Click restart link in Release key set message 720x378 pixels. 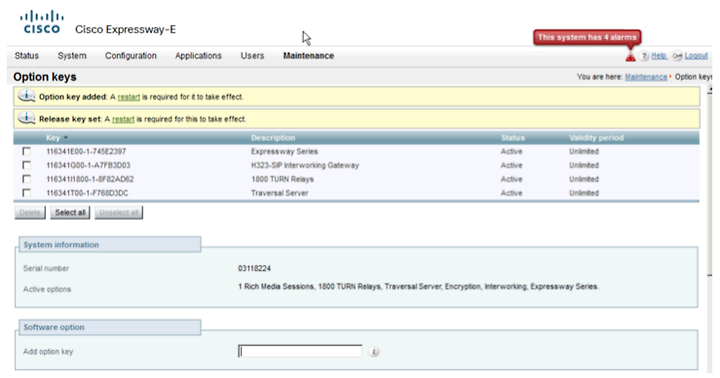[x=123, y=119]
